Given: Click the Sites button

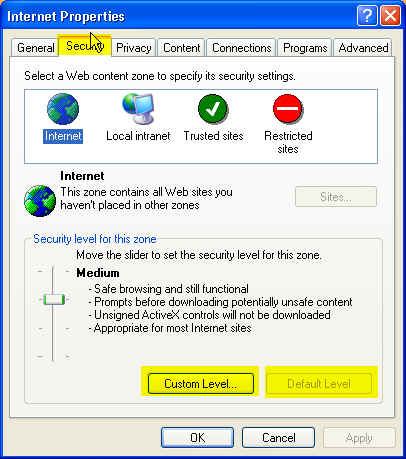Looking at the screenshot, I should point(336,197).
